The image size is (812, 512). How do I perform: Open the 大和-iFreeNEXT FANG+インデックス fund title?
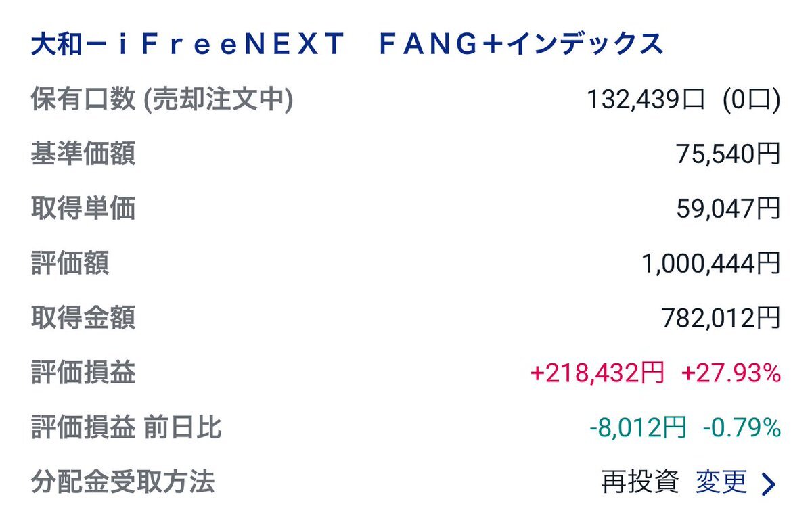(347, 45)
